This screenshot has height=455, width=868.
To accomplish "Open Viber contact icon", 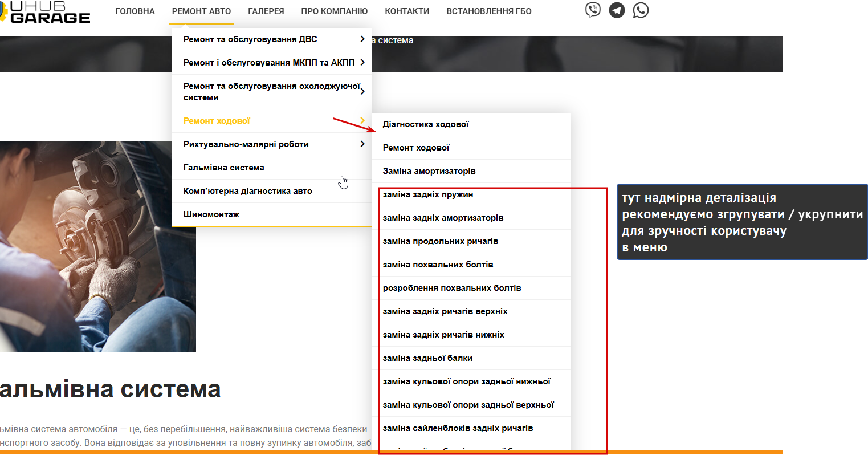I will click(x=593, y=10).
